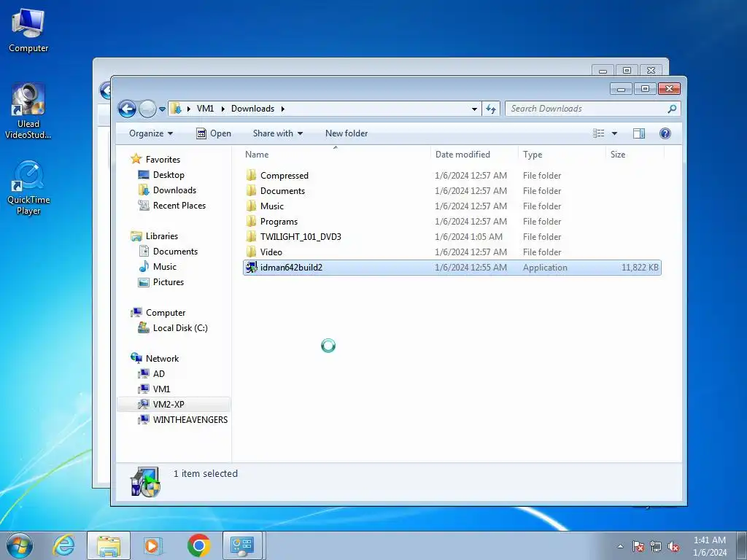Screen dimensions: 747x560
Task: Select the Ulead VideoStudio desktop shortcut
Action: (x=28, y=111)
